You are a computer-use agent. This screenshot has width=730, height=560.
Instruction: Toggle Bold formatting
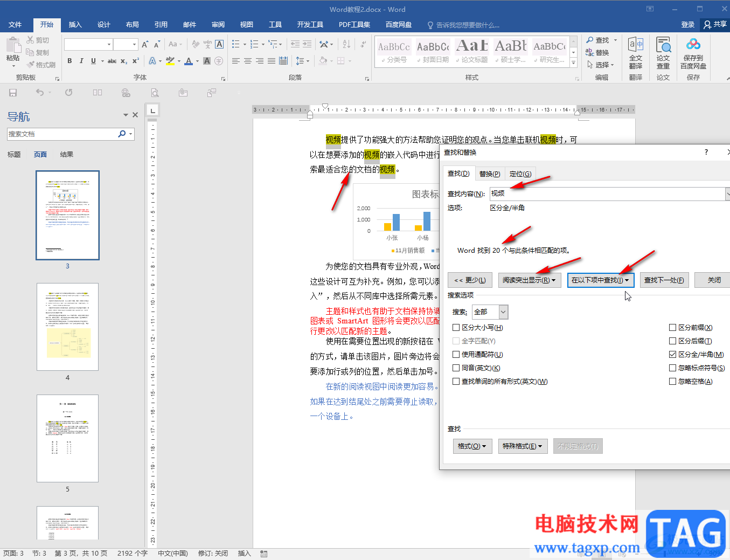pos(69,61)
